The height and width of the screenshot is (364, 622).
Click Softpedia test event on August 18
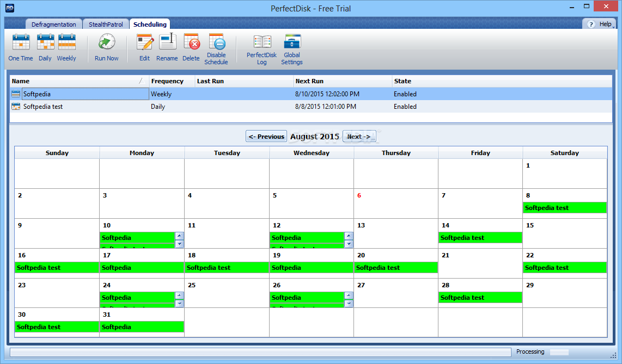[227, 267]
